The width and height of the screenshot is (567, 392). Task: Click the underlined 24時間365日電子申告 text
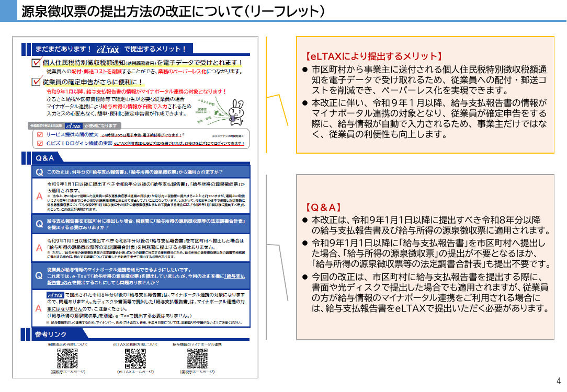(x=142, y=135)
